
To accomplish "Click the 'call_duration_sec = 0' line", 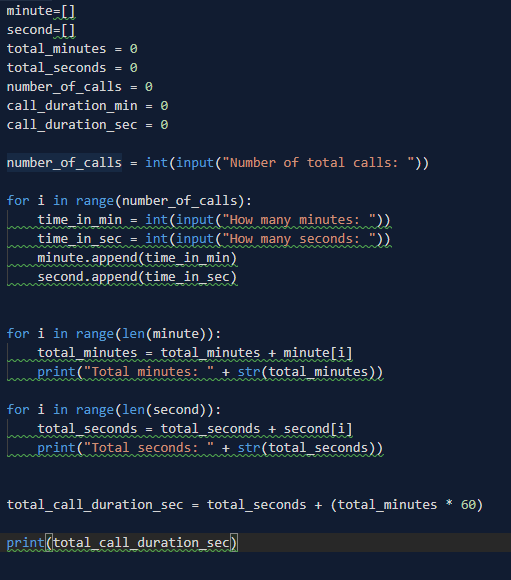I will coord(87,125).
